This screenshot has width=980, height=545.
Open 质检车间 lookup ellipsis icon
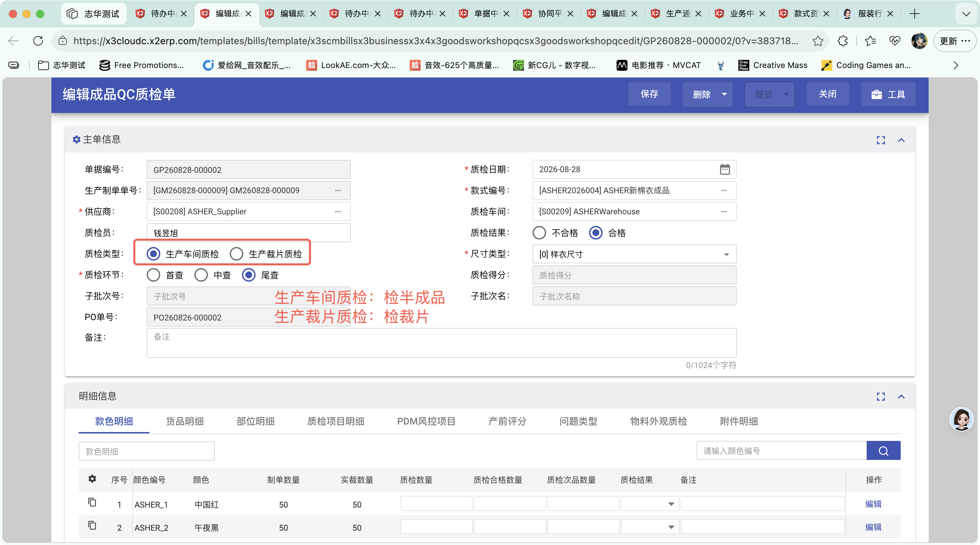(x=723, y=212)
